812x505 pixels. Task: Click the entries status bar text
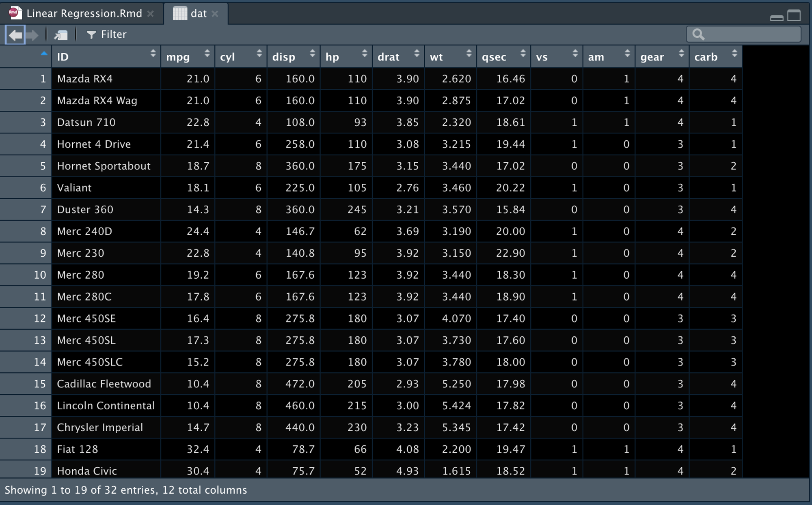click(x=126, y=490)
